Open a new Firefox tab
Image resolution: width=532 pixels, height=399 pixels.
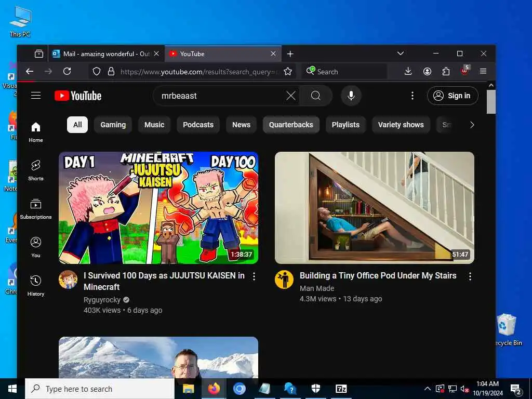click(x=290, y=54)
